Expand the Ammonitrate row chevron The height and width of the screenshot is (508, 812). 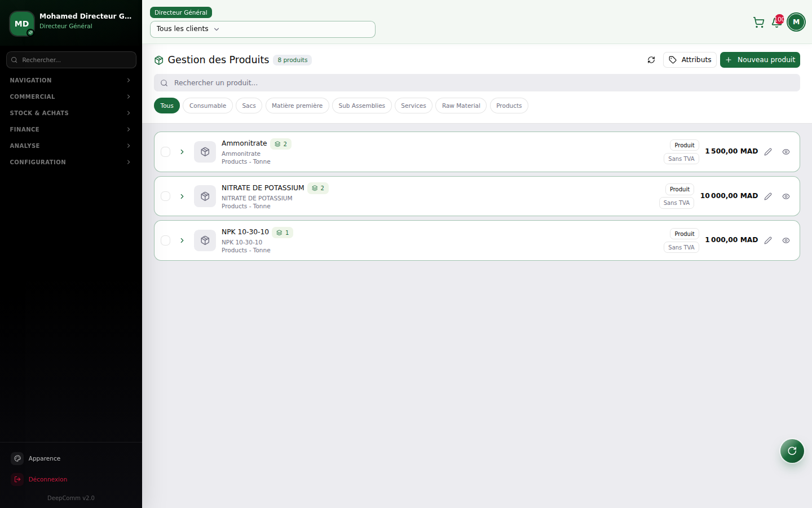click(x=182, y=152)
